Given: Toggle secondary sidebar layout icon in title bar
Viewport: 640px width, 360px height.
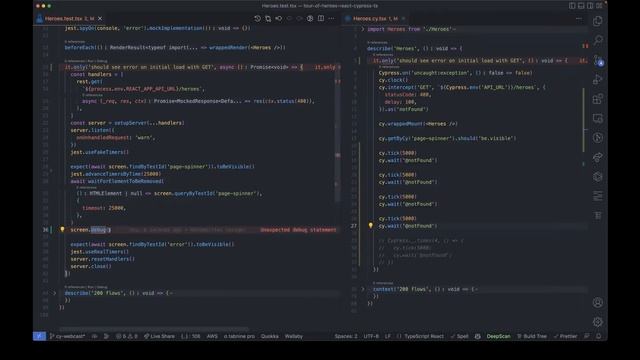Looking at the screenshot, I should pos(590,6).
